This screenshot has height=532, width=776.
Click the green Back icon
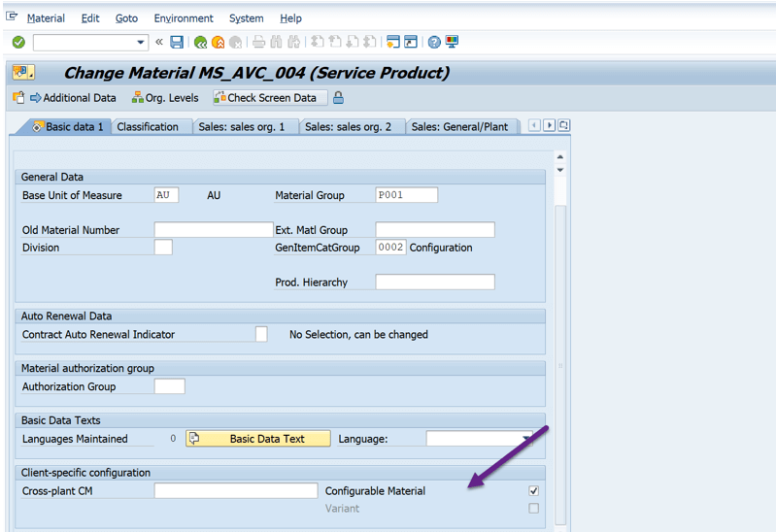pyautogui.click(x=200, y=43)
